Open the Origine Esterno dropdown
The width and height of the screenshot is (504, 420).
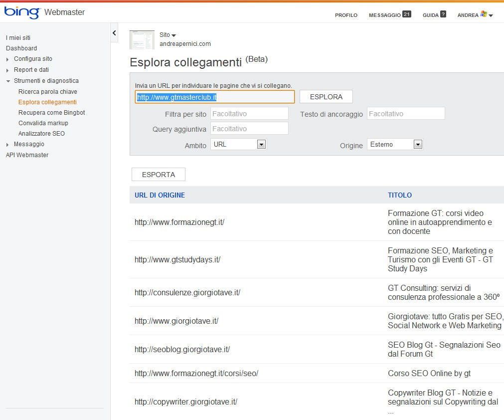pos(418,144)
